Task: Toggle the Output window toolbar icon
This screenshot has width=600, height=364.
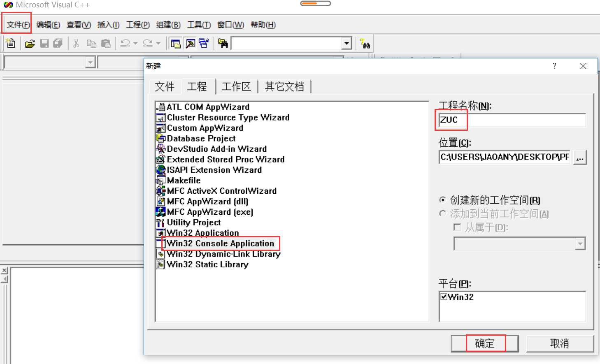Action: [190, 43]
